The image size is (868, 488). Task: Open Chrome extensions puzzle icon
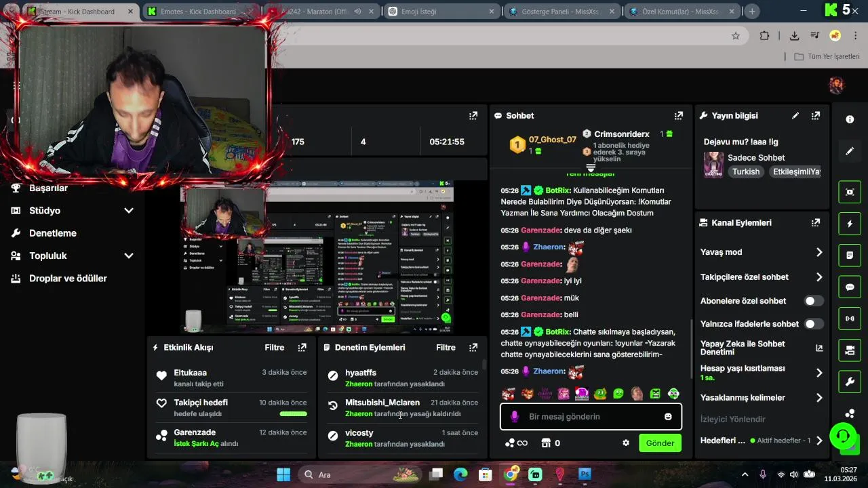click(x=765, y=36)
